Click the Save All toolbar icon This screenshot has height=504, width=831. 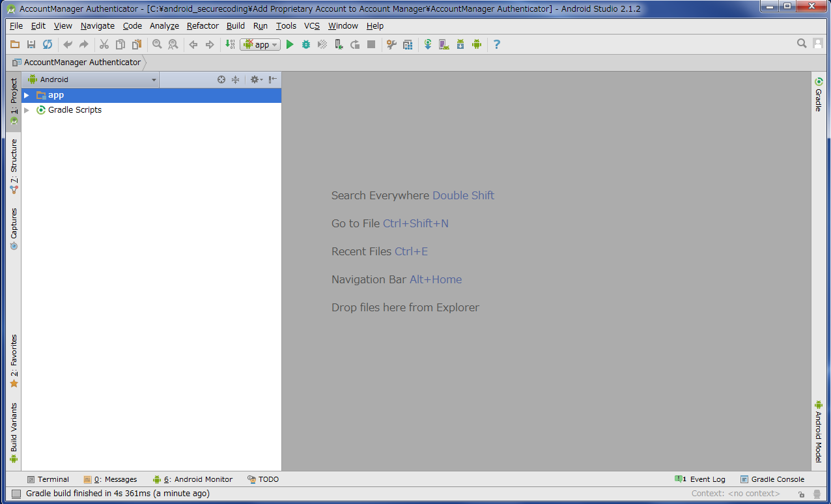(31, 44)
